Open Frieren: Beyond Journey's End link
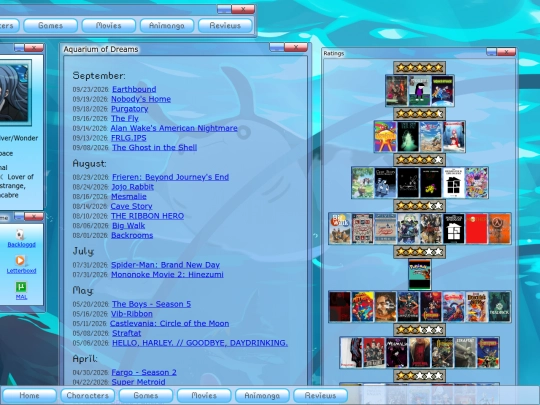 [x=170, y=177]
